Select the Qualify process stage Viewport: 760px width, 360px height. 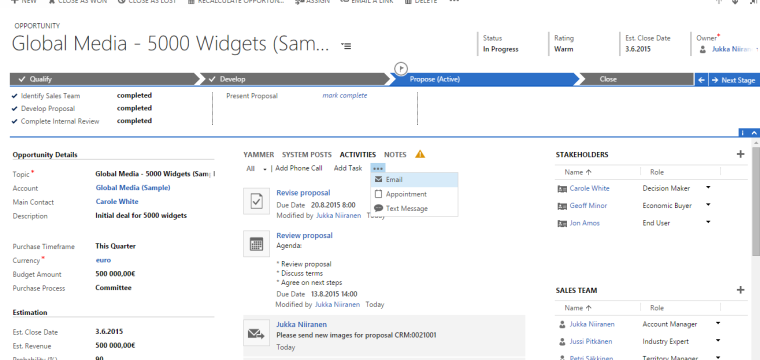coord(104,79)
